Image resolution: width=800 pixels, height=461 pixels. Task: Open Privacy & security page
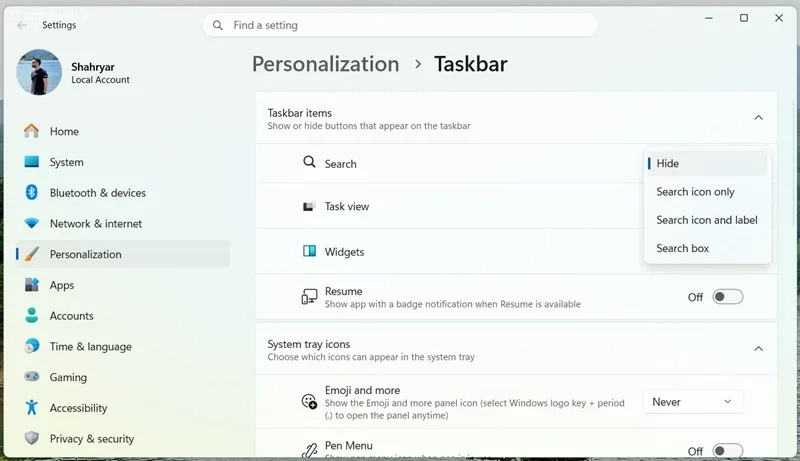(122, 439)
